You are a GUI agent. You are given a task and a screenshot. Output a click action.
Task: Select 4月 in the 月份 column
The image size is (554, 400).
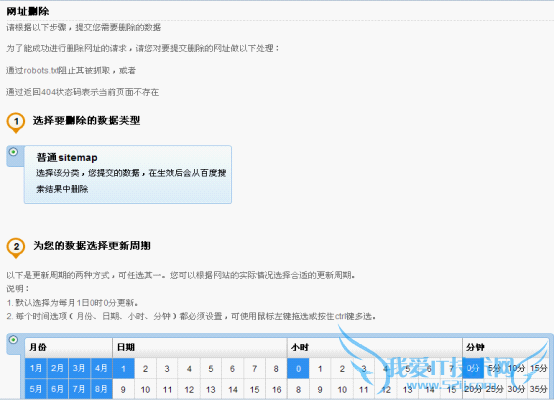101,368
